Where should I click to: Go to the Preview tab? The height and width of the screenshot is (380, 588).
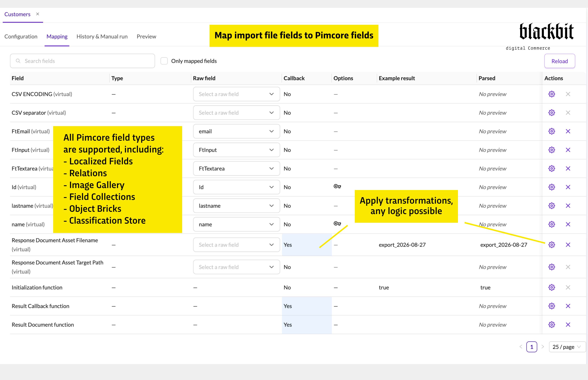click(146, 36)
